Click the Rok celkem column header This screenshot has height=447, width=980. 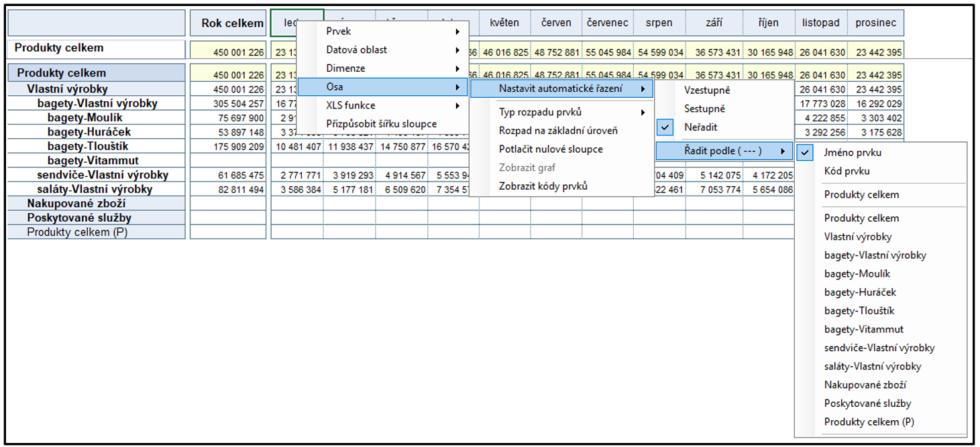(x=228, y=23)
